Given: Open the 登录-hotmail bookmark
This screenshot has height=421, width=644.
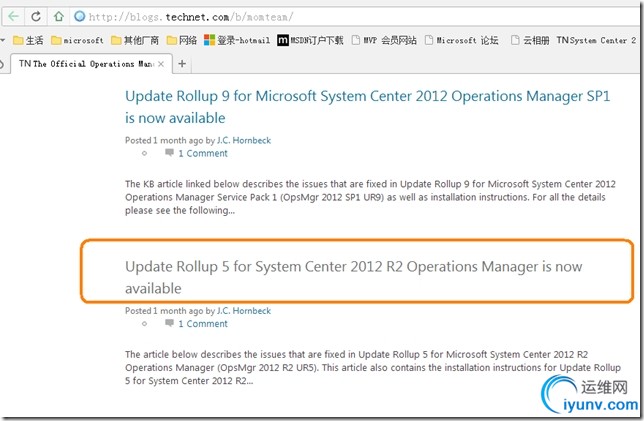Looking at the screenshot, I should [x=237, y=40].
